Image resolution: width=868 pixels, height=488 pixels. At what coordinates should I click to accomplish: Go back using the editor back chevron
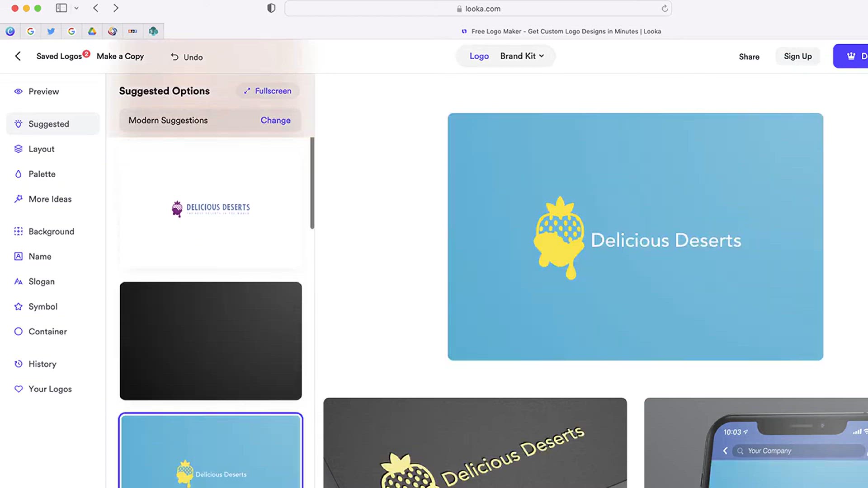point(18,56)
